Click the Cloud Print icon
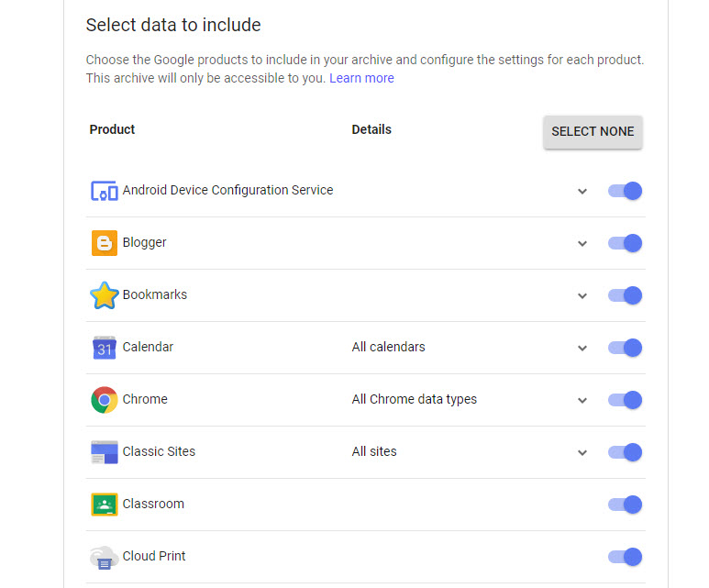 (105, 557)
